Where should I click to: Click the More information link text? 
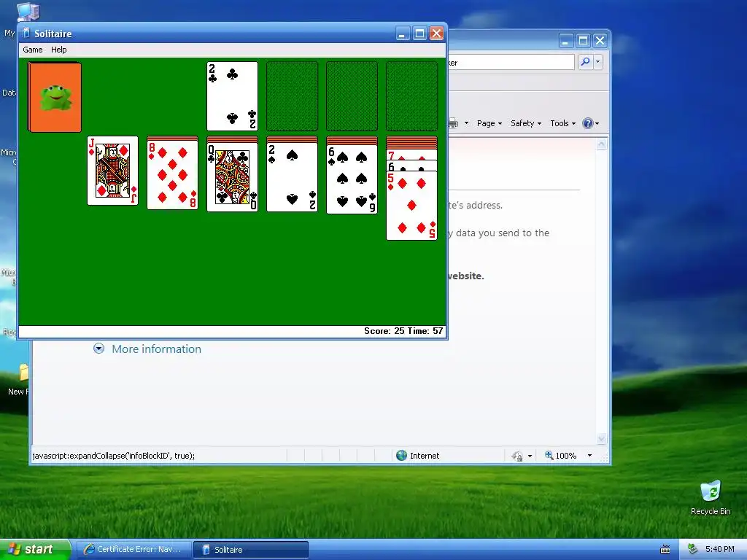pyautogui.click(x=156, y=349)
